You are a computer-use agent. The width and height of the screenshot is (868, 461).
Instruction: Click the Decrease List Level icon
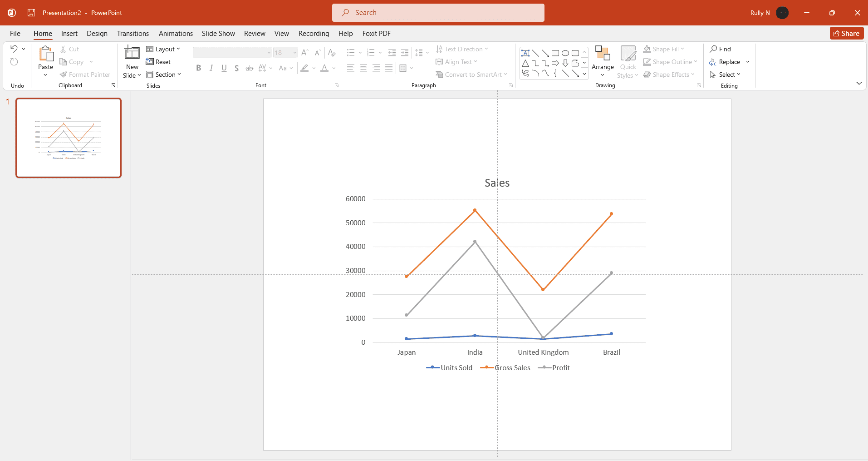[392, 53]
